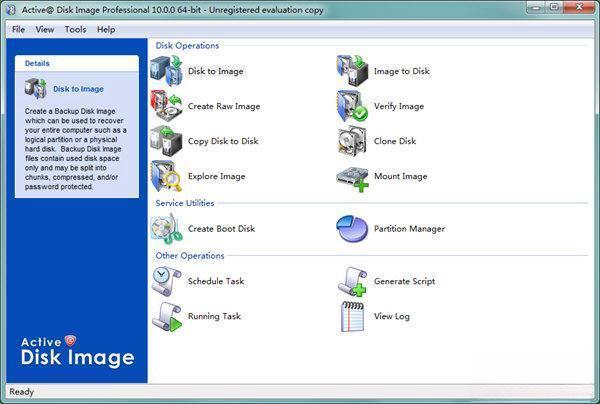Open Partition Manager text label
The width and height of the screenshot is (600, 404).
[x=409, y=229]
